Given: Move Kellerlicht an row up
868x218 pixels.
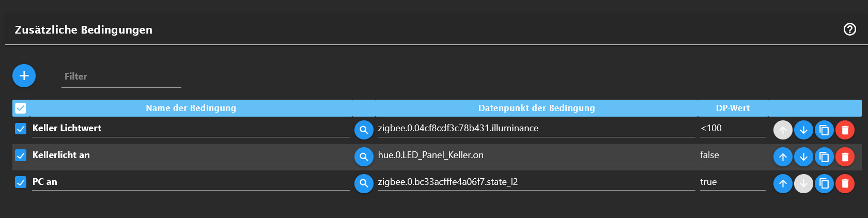Looking at the screenshot, I should point(783,157).
